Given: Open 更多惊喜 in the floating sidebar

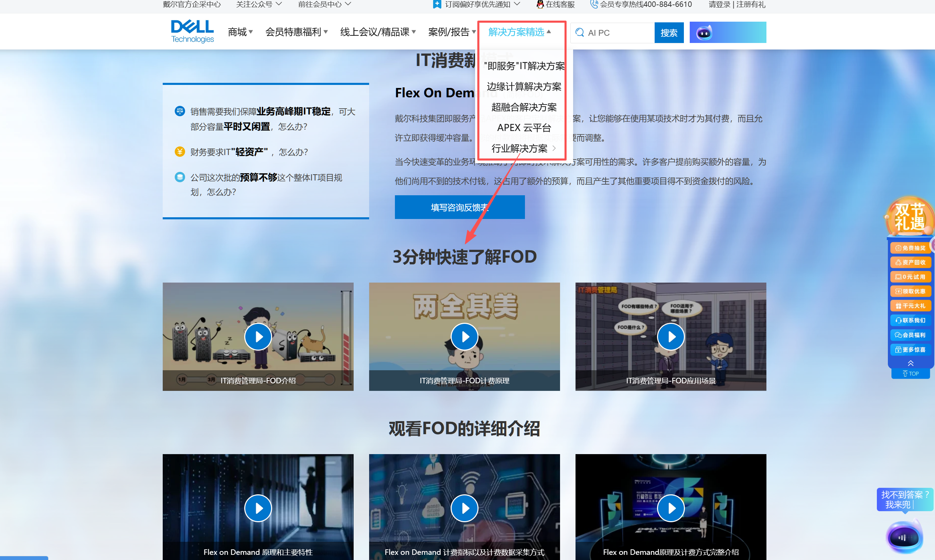Looking at the screenshot, I should tap(911, 350).
